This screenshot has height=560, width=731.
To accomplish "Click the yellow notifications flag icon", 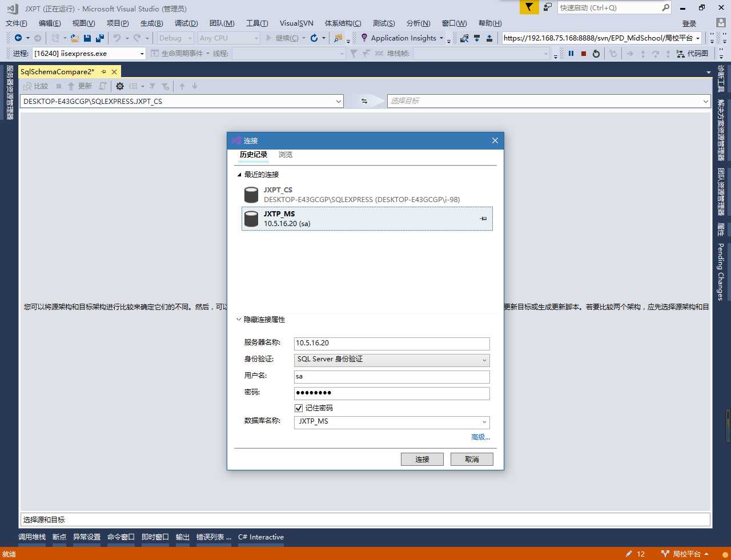I will [x=529, y=7].
